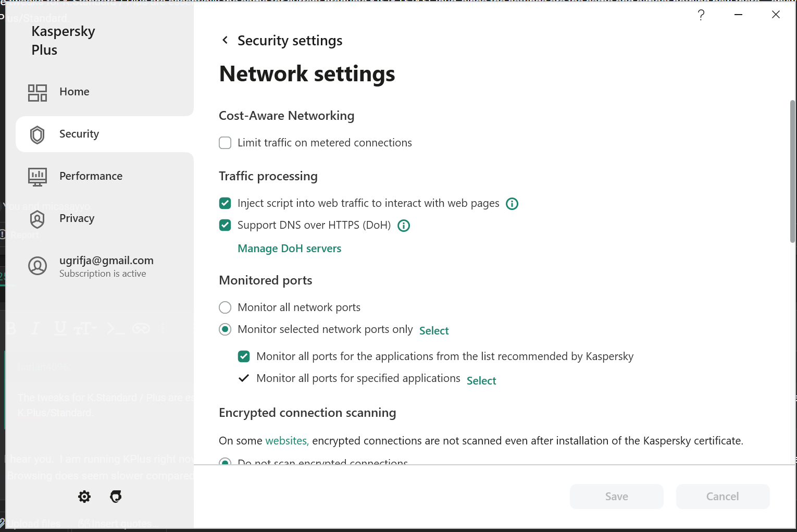This screenshot has width=797, height=532.
Task: Click the support agent icon beside gear
Action: (116, 497)
